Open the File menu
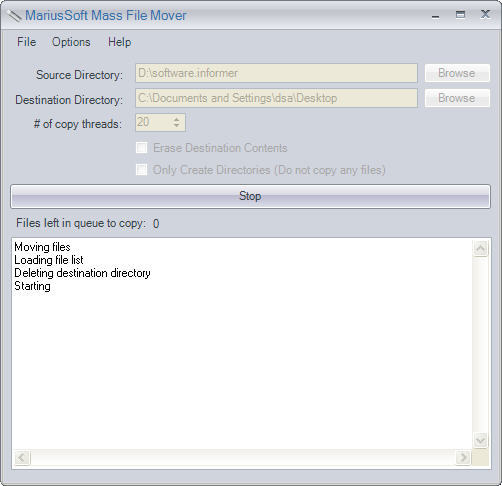Image resolution: width=502 pixels, height=486 pixels. click(27, 42)
